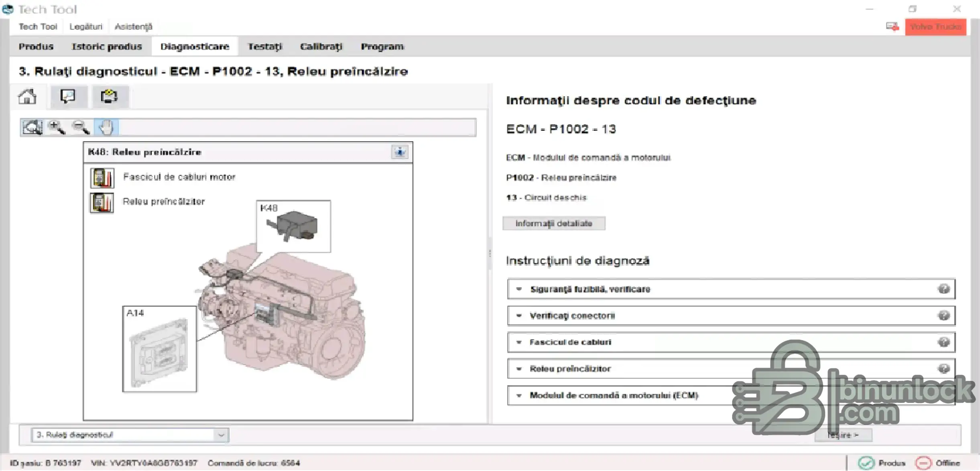Open the message panel icon next to home
This screenshot has width=980, height=471.
(67, 97)
